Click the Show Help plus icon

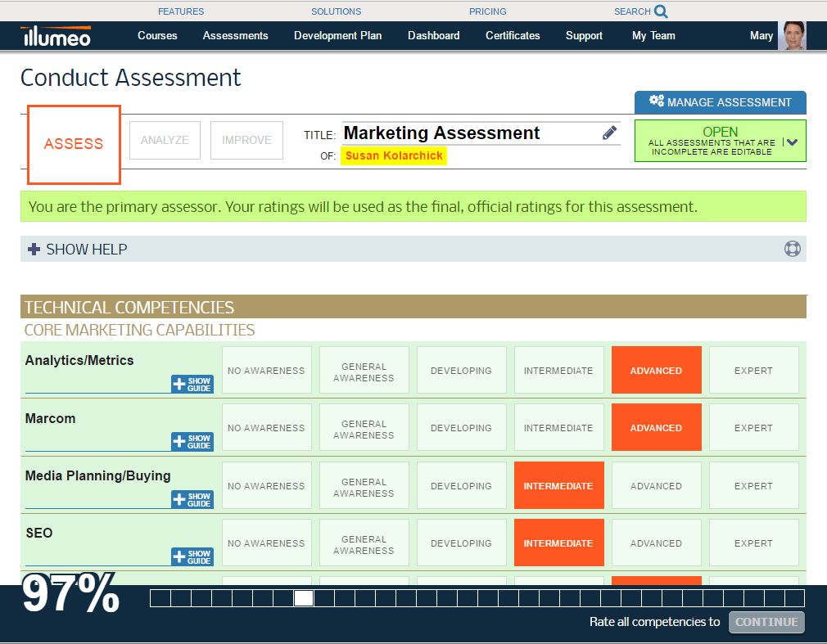pos(34,250)
